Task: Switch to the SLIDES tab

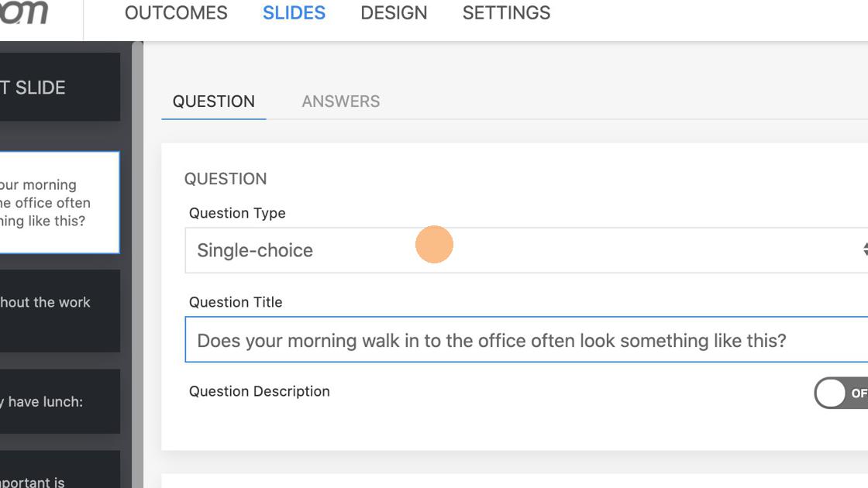Action: [x=294, y=13]
